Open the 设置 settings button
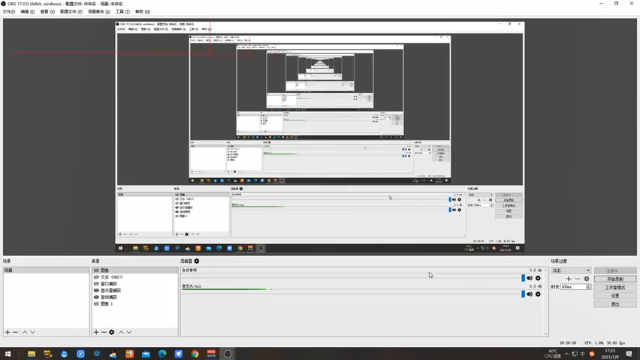The height and width of the screenshot is (360, 640). [615, 296]
